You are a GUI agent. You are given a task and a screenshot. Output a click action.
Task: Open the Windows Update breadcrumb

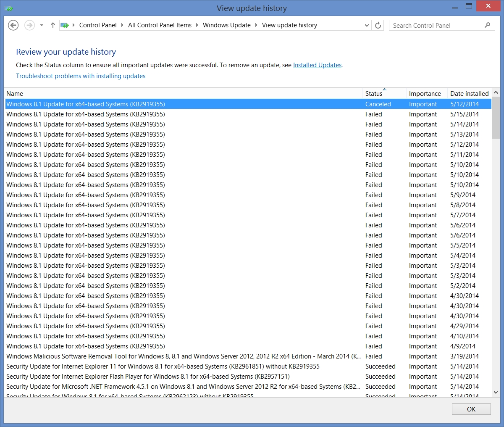tap(226, 25)
